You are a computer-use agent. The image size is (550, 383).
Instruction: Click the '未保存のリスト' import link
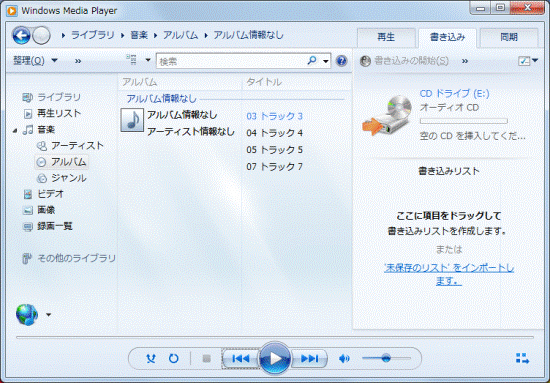pyautogui.click(x=449, y=275)
